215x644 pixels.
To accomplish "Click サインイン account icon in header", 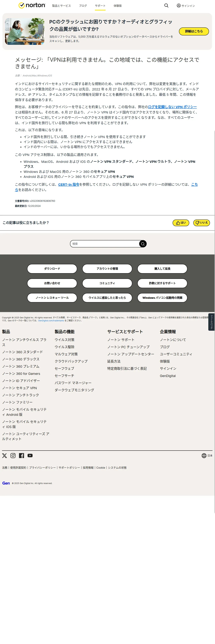I will [186, 6].
